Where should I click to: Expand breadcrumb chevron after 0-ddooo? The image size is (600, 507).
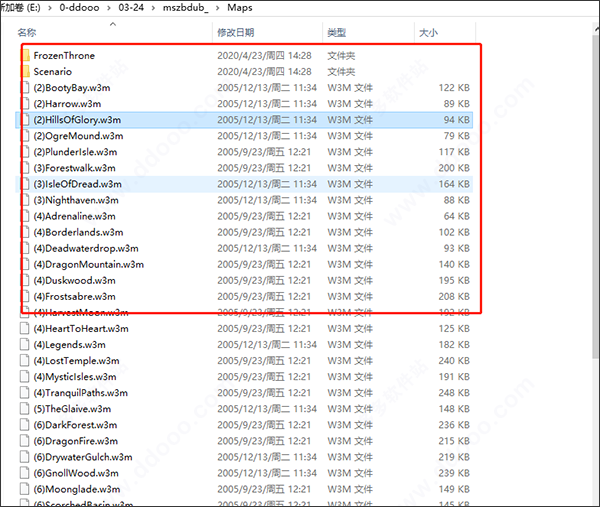point(109,8)
